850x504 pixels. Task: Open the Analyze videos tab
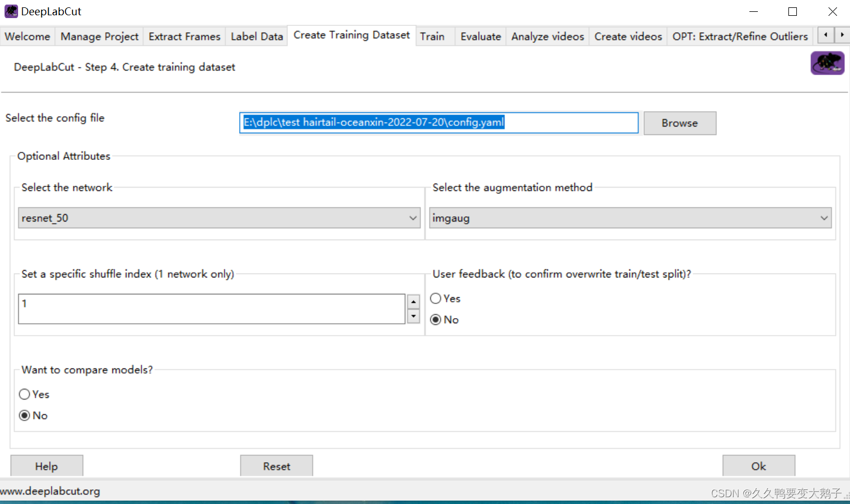point(548,36)
